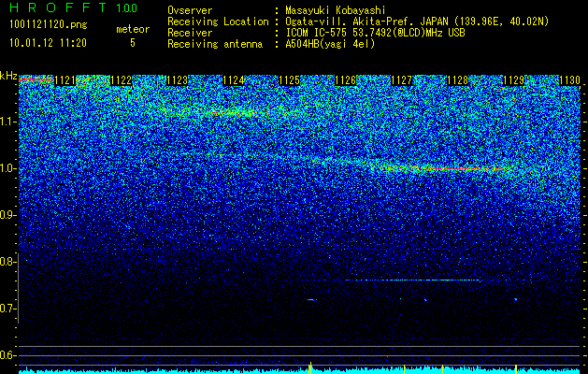The height and width of the screenshot is (374, 588).
Task: Click the meteor count value 5
Action: [x=133, y=43]
